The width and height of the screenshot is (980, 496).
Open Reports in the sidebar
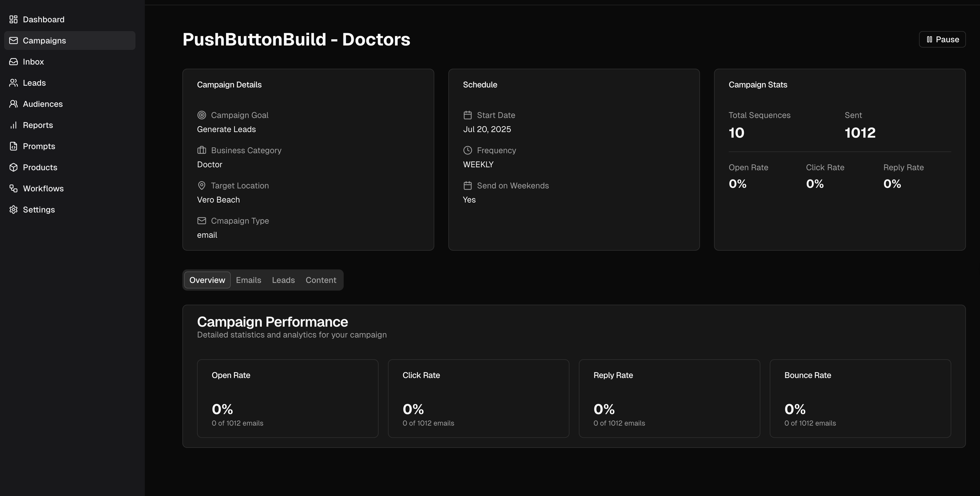tap(69, 125)
